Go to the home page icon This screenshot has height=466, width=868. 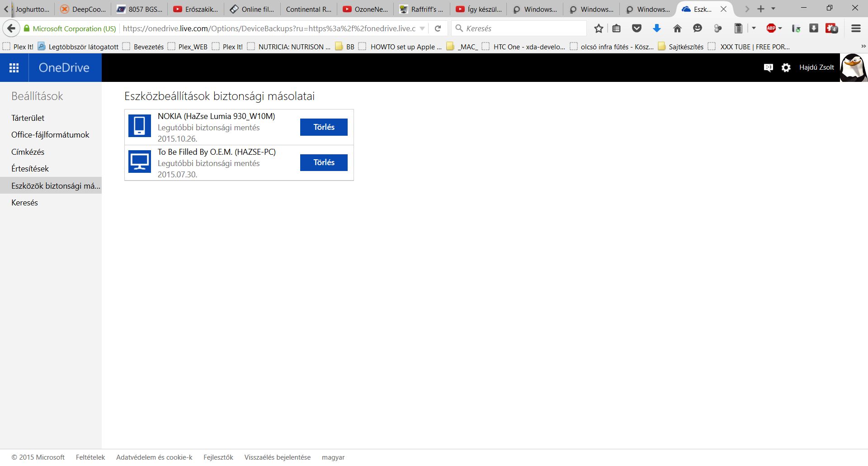[677, 29]
